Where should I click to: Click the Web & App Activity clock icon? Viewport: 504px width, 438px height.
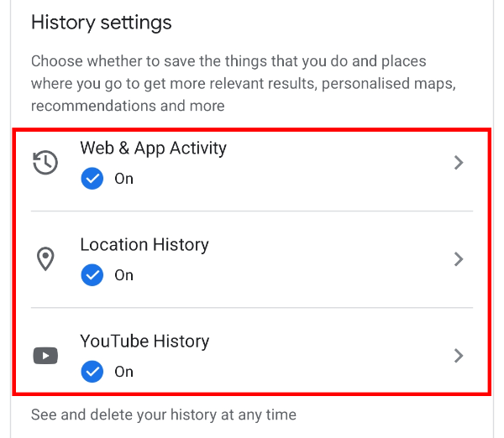(45, 163)
